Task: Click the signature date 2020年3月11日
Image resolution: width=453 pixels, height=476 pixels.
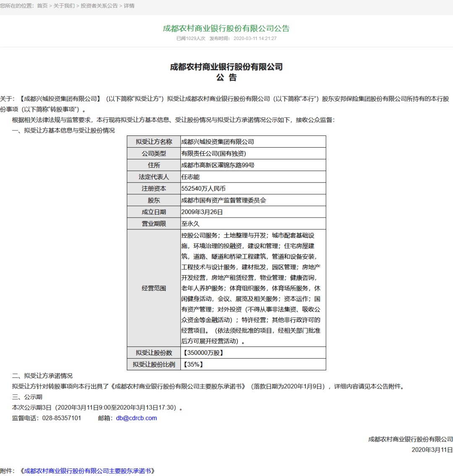Action: pyautogui.click(x=432, y=450)
